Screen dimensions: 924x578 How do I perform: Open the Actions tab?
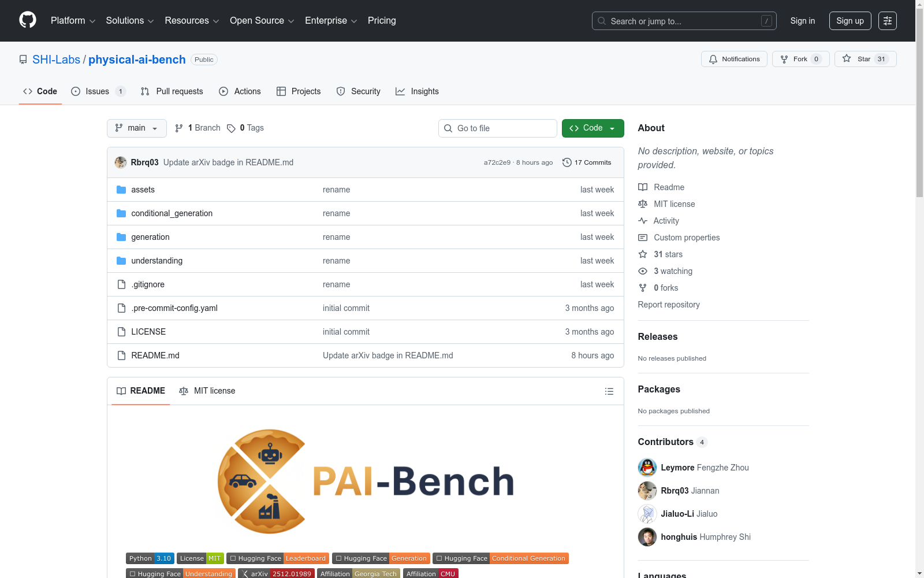pyautogui.click(x=240, y=91)
